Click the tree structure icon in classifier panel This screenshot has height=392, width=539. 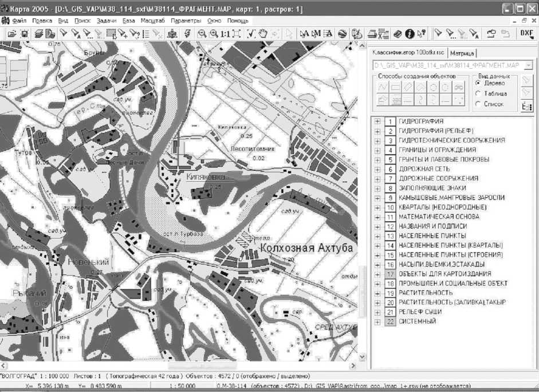(x=526, y=106)
